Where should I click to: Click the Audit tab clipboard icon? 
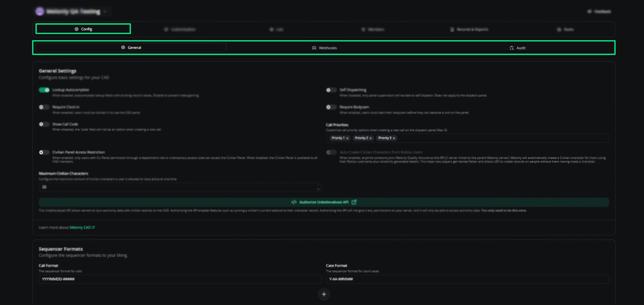click(x=512, y=48)
